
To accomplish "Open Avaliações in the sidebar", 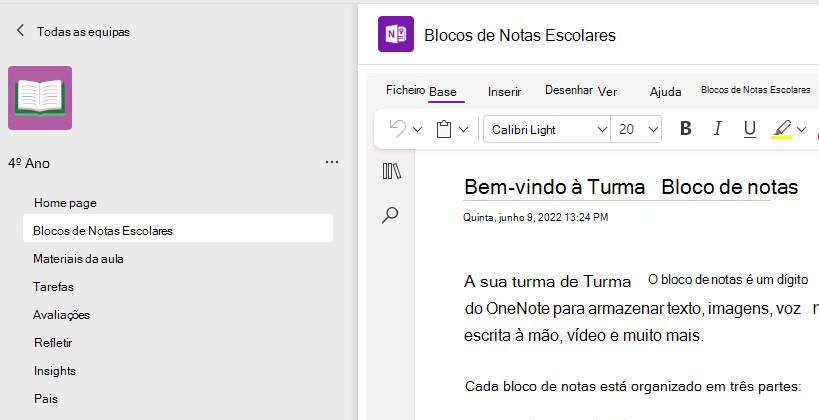I will [x=61, y=314].
